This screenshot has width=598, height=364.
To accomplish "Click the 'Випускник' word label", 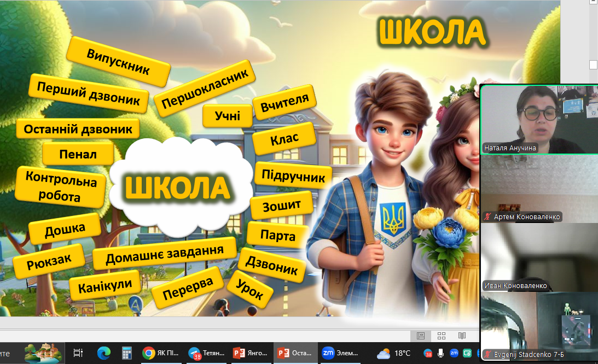I will click(x=118, y=62).
